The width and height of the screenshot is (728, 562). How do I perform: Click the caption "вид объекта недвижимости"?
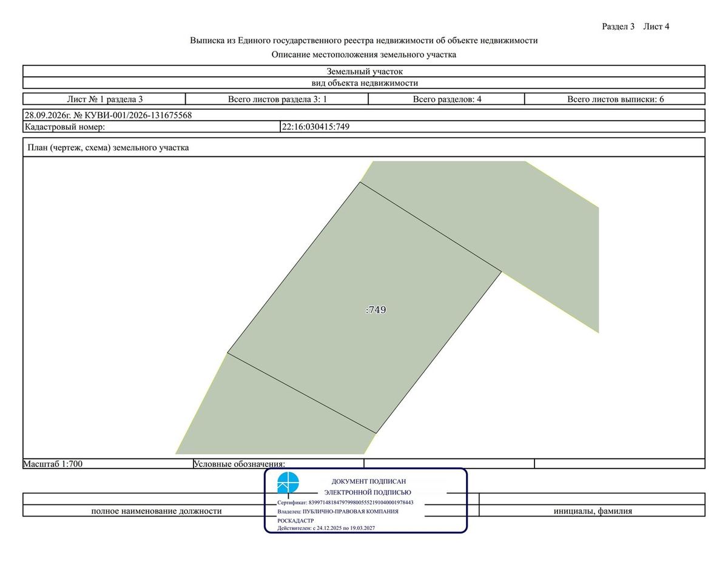pyautogui.click(x=364, y=83)
